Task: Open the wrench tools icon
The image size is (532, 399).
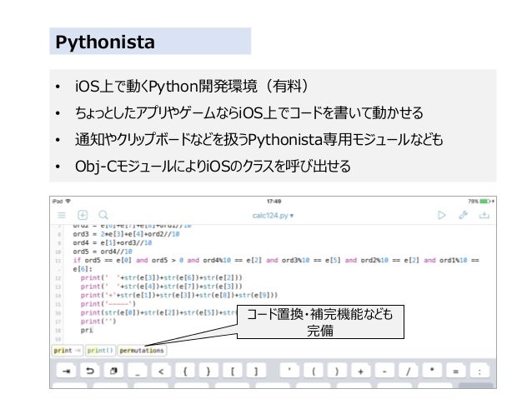Action: click(x=463, y=215)
